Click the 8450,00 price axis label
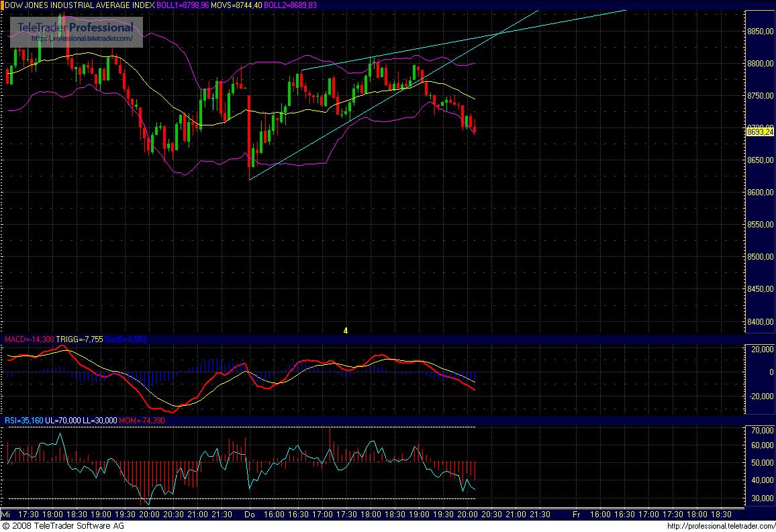 [760, 288]
